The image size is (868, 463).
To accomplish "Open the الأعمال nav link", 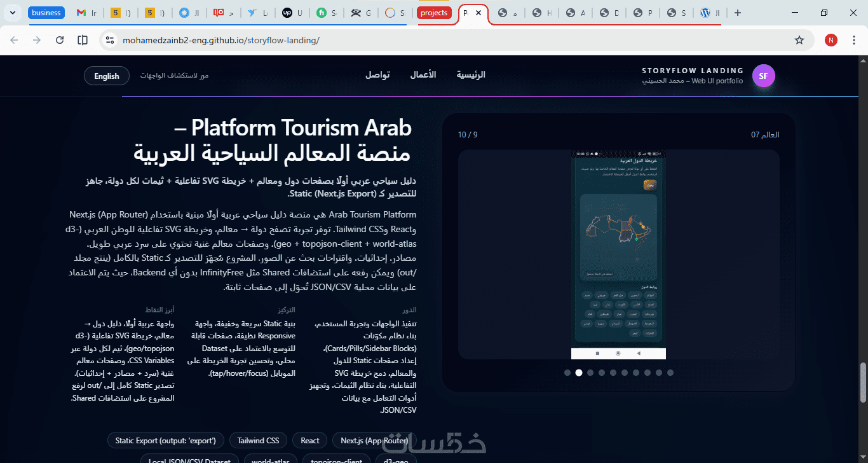I will click(x=423, y=75).
